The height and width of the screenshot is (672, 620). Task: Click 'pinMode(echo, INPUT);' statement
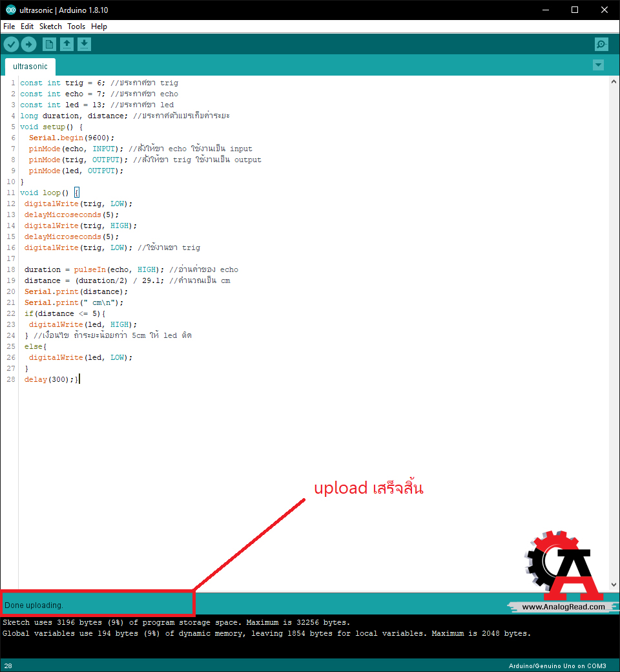(x=76, y=149)
